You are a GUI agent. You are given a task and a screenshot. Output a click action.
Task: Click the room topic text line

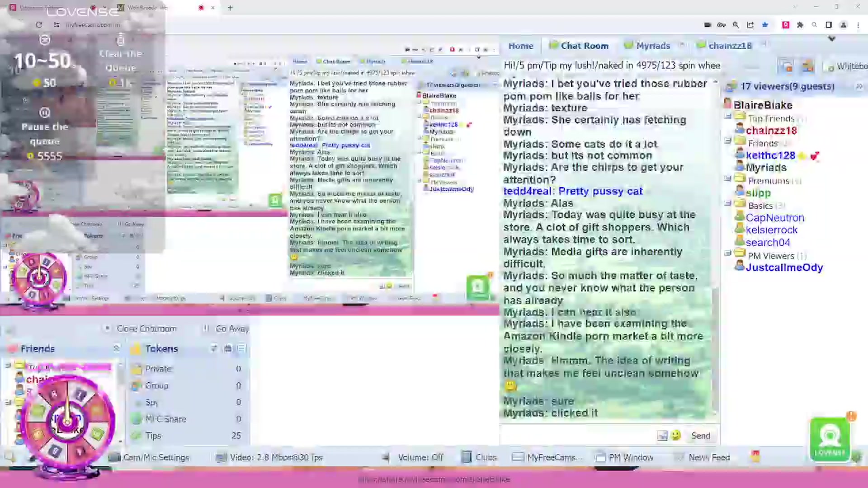[x=612, y=66]
